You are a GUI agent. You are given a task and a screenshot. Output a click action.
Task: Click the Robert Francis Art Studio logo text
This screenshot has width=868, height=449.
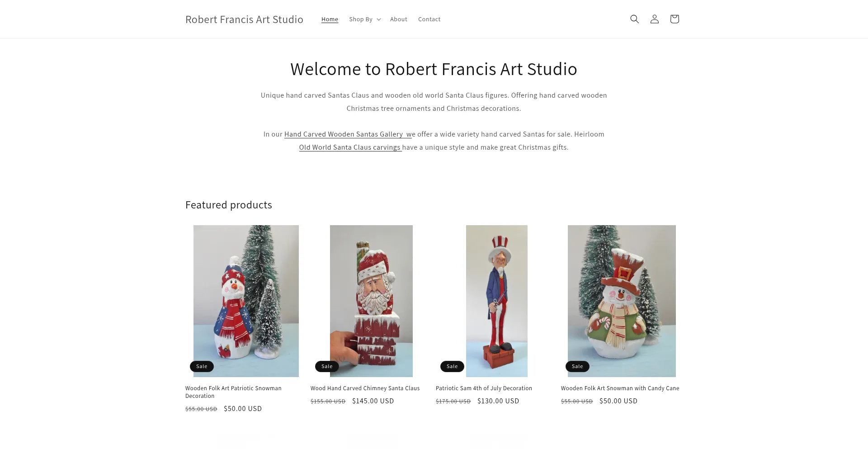coord(244,19)
